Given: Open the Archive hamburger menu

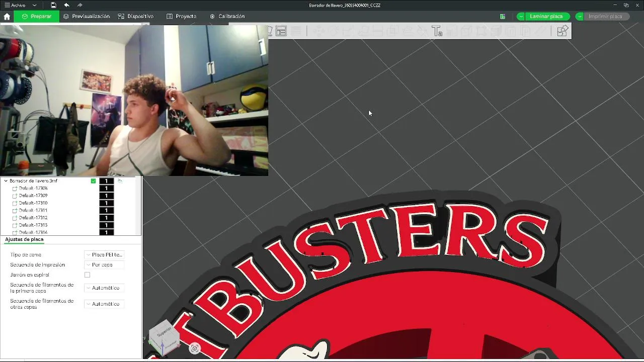Looking at the screenshot, I should 15,5.
